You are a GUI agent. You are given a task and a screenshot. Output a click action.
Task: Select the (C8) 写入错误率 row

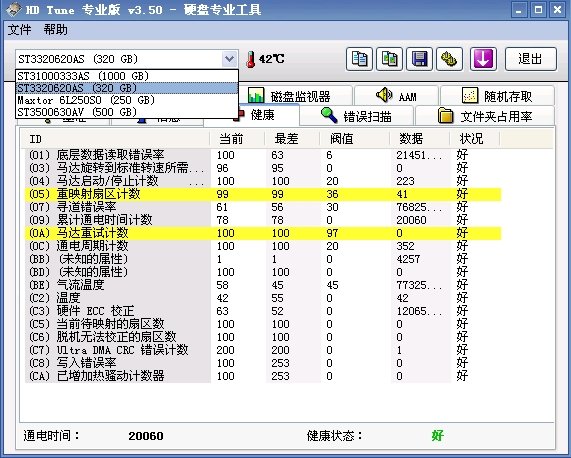point(263,363)
